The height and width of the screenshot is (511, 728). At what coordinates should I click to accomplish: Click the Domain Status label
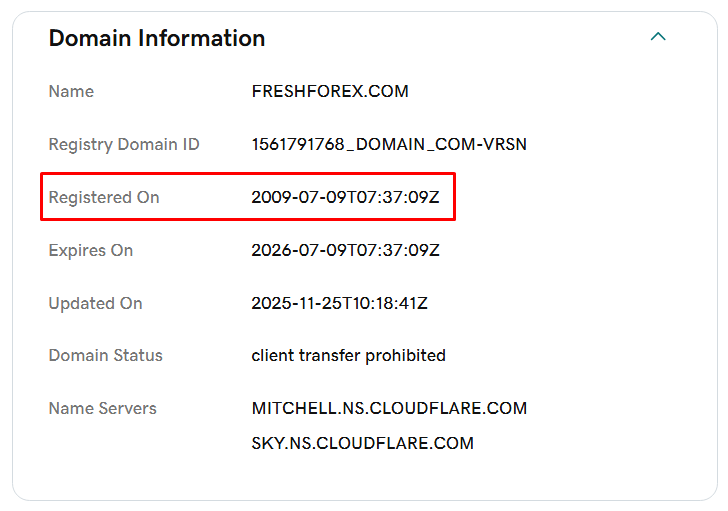[106, 355]
